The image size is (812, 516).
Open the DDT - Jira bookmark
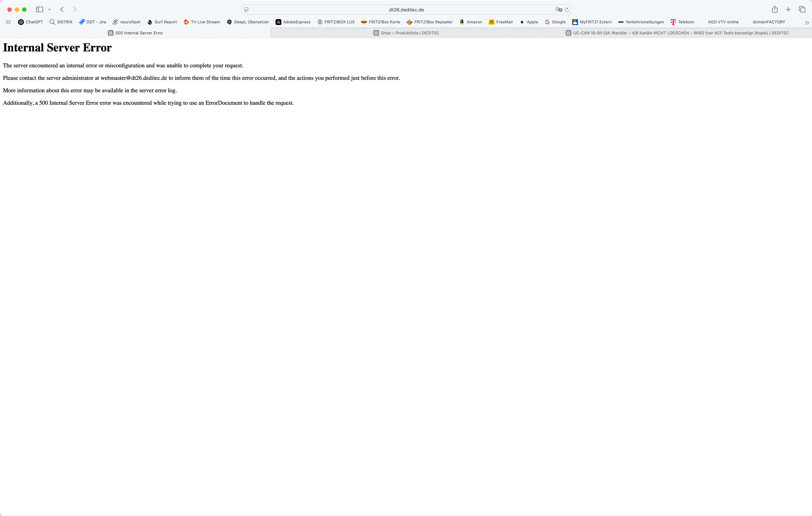[92, 22]
